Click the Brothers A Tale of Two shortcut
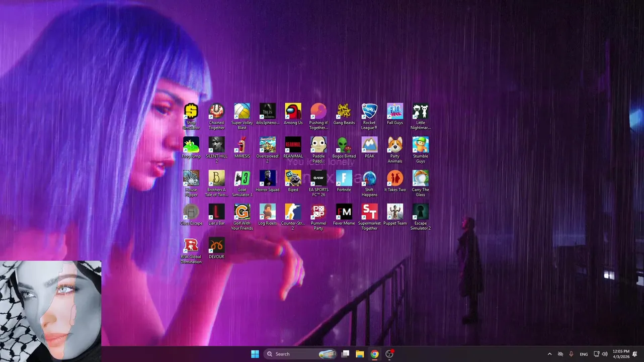644x362 pixels. click(x=216, y=184)
